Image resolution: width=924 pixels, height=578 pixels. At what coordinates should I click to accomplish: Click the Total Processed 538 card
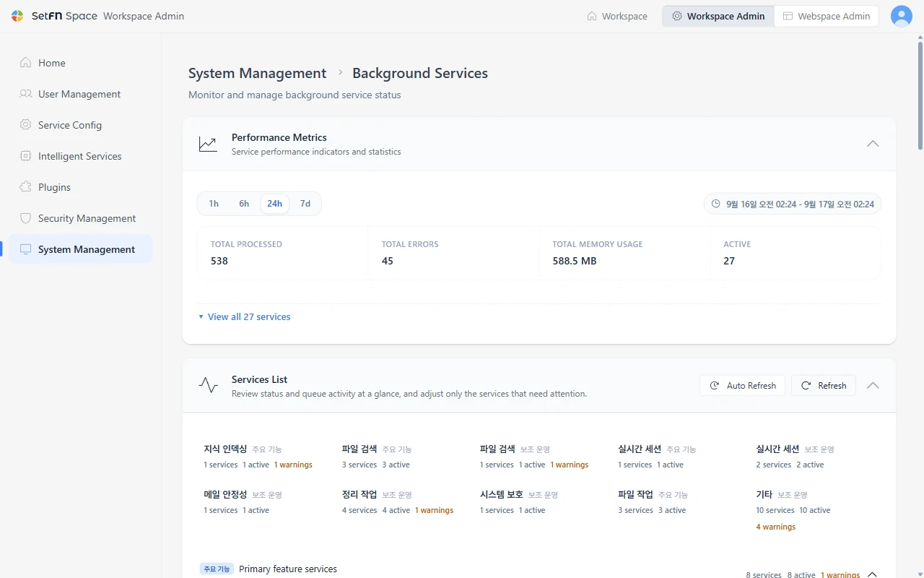pos(283,253)
